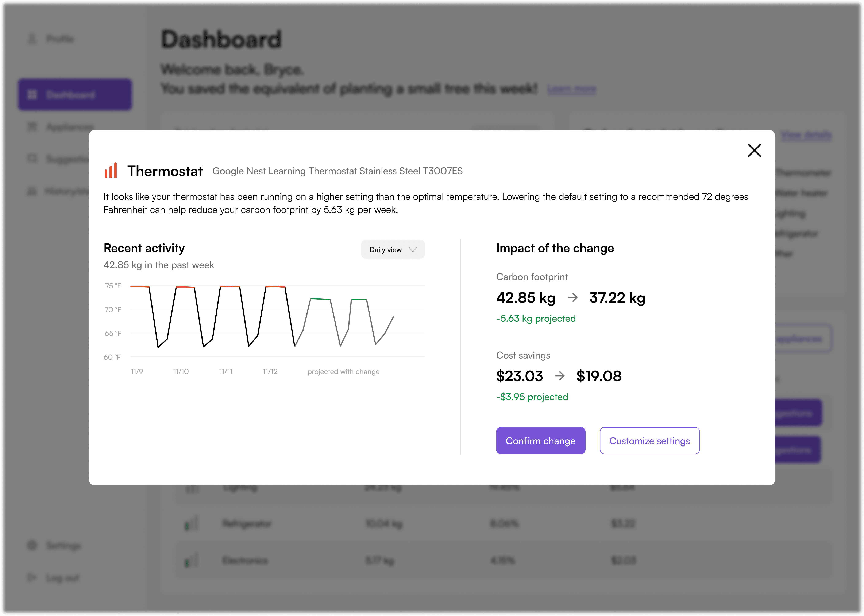
Task: Click the thermostat recommendation description paragraph
Action: click(x=426, y=203)
